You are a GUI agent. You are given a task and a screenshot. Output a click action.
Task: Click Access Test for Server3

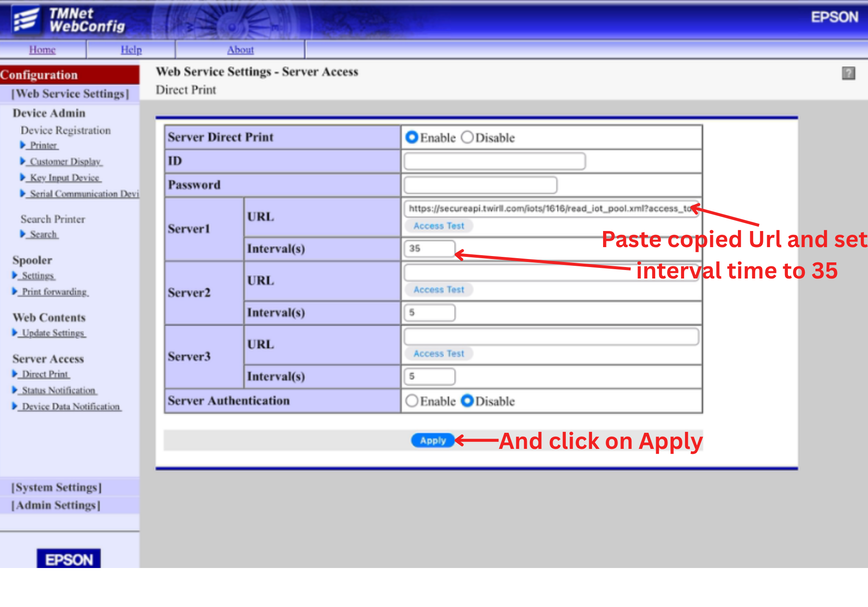439,354
